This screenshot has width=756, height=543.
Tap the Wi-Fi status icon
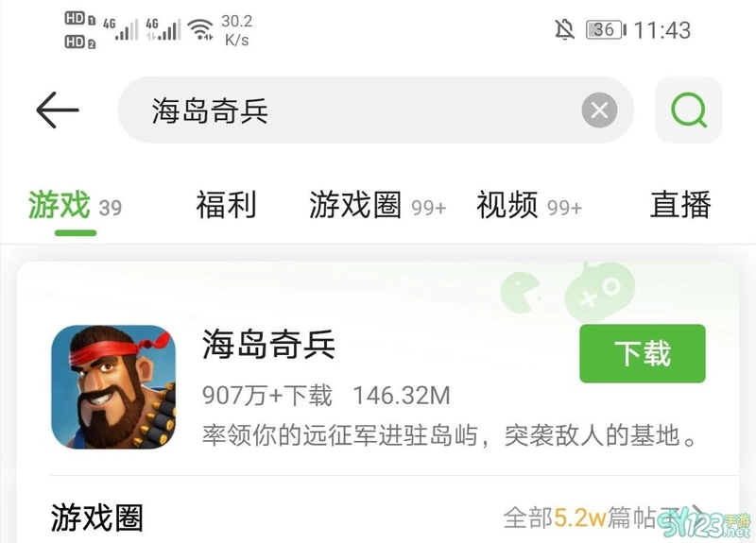coord(200,30)
